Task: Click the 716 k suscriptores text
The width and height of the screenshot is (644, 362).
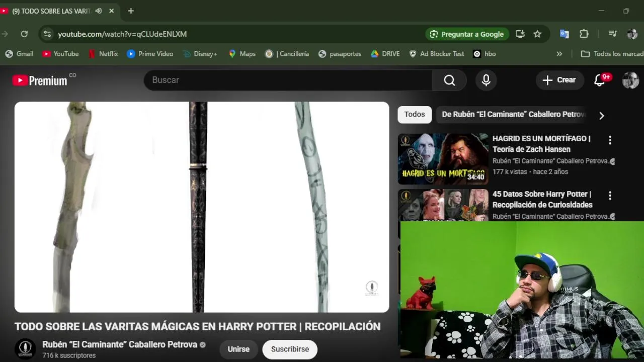Action: pyautogui.click(x=69, y=355)
